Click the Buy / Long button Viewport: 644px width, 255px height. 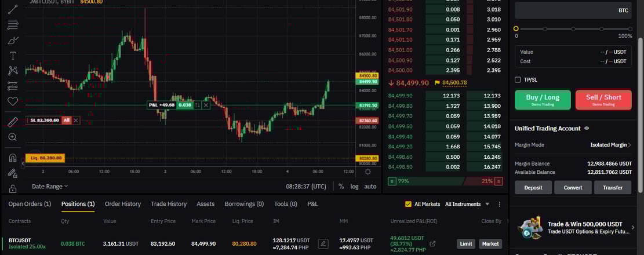(543, 100)
